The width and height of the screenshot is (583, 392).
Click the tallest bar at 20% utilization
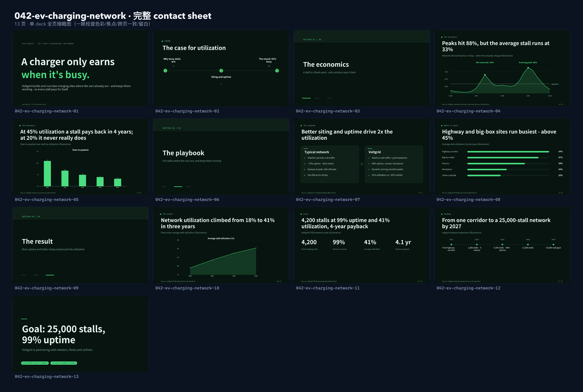[x=47, y=174]
